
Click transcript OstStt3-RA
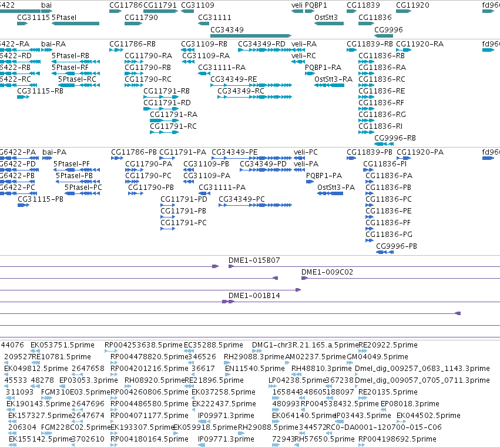[333, 79]
